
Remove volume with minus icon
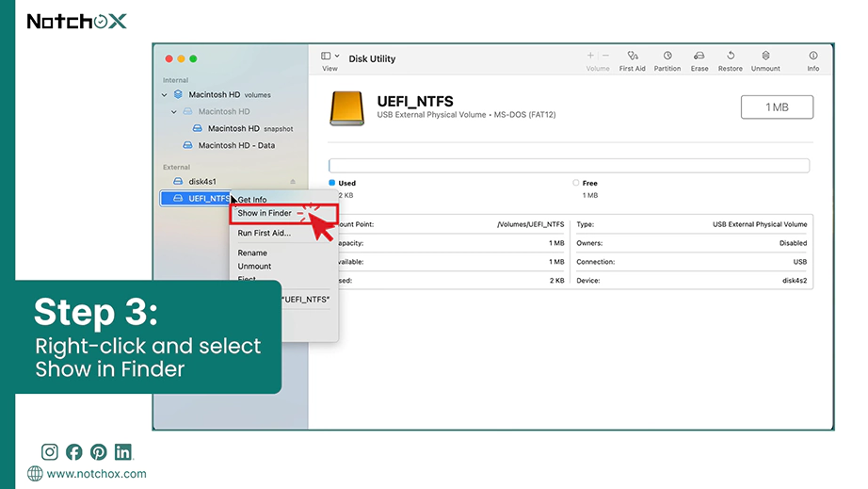pos(605,56)
